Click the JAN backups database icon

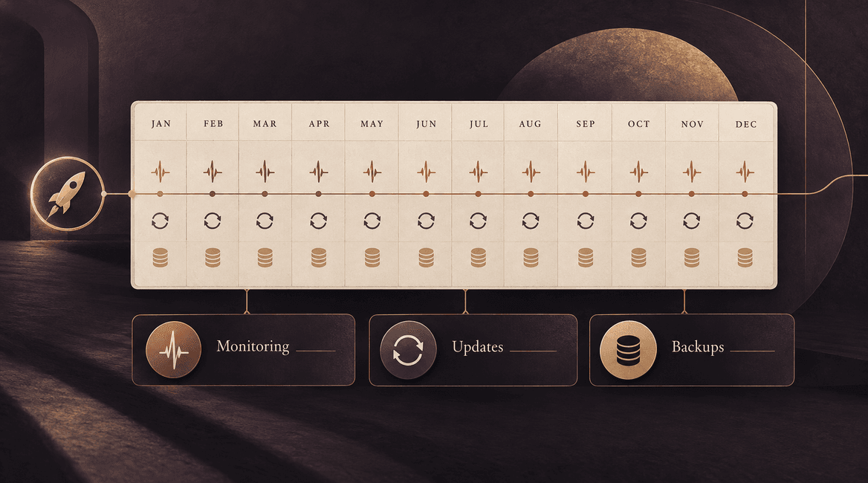pyautogui.click(x=160, y=258)
